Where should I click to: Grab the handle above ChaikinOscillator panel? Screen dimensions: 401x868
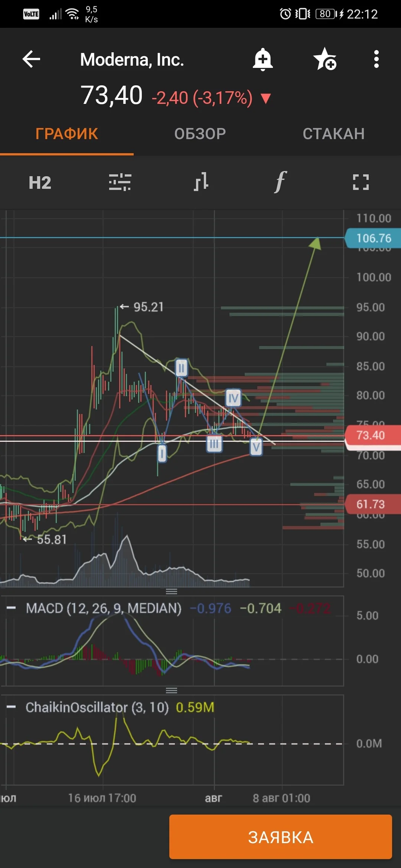171,690
